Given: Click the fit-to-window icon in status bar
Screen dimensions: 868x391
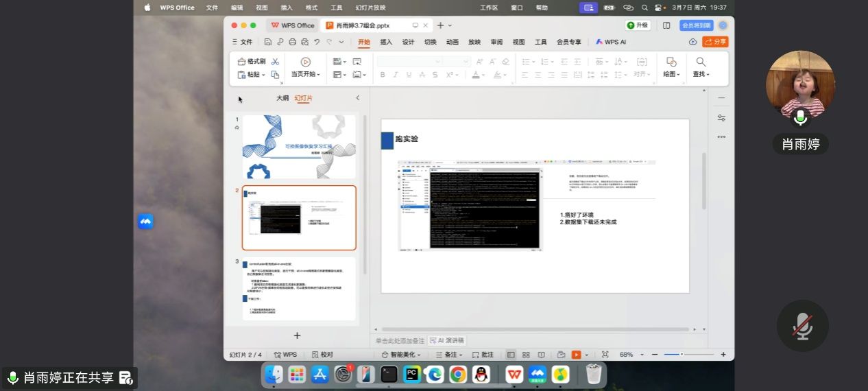Looking at the screenshot, I should tap(605, 355).
